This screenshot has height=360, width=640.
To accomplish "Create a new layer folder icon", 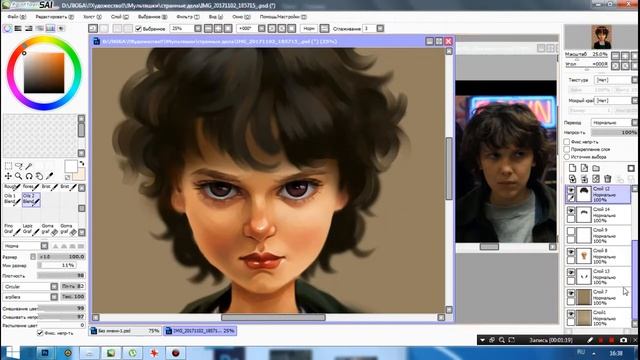I will tap(596, 168).
